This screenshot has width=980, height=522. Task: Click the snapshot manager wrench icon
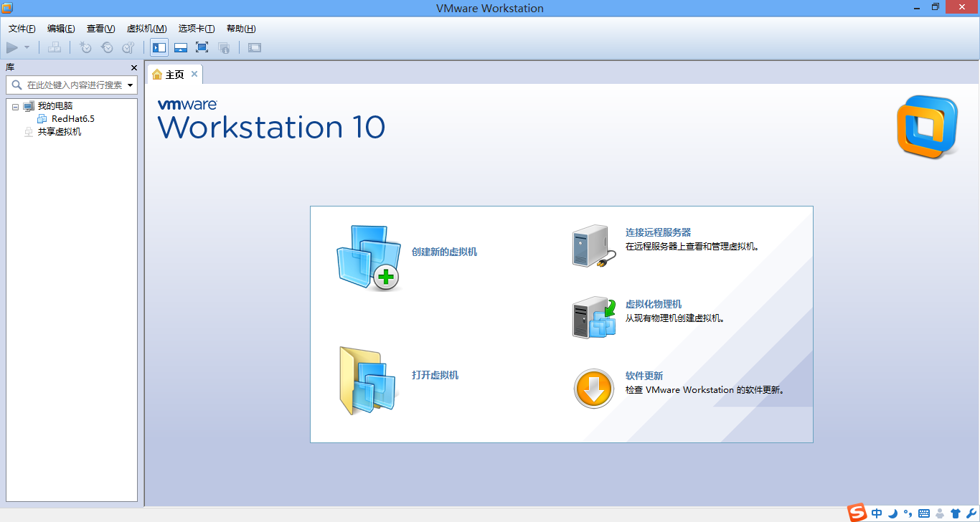click(x=128, y=47)
